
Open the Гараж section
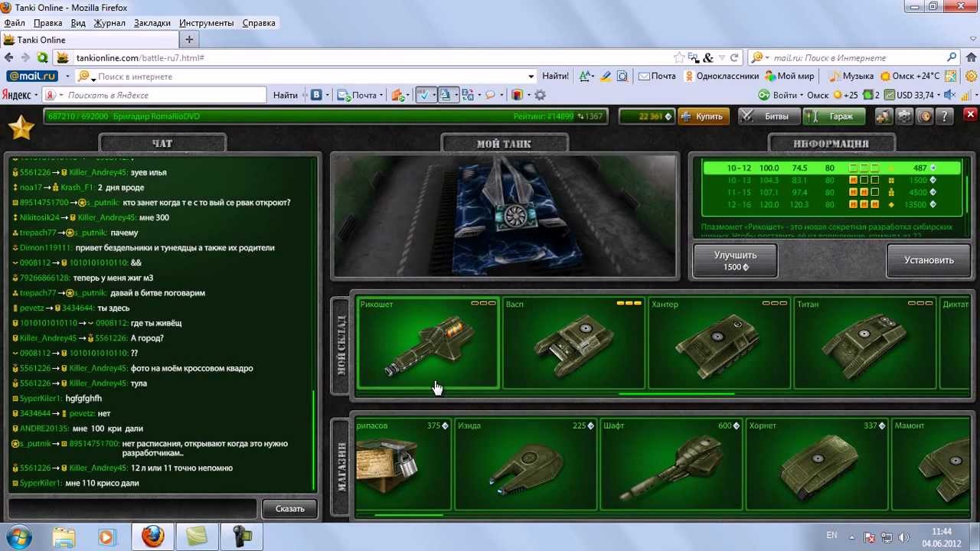[834, 116]
